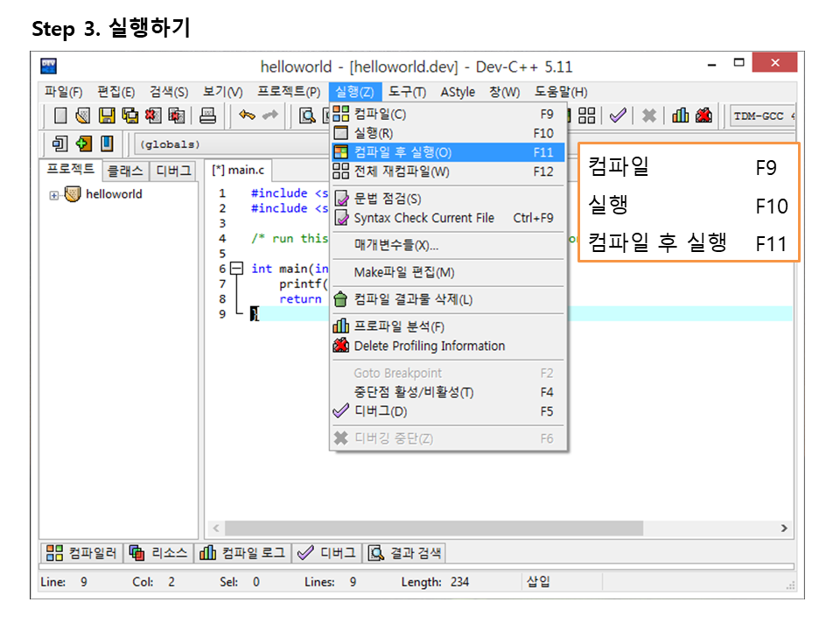Choose 매개변수들(X)... menu item
840x630 pixels.
click(448, 245)
